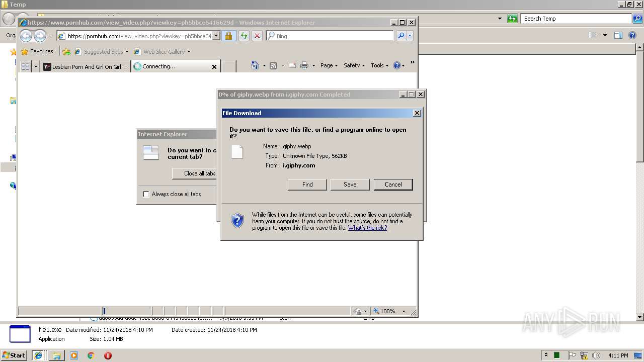Click the IE address bar URL
Screen dimensions: 644x362
(139, 36)
